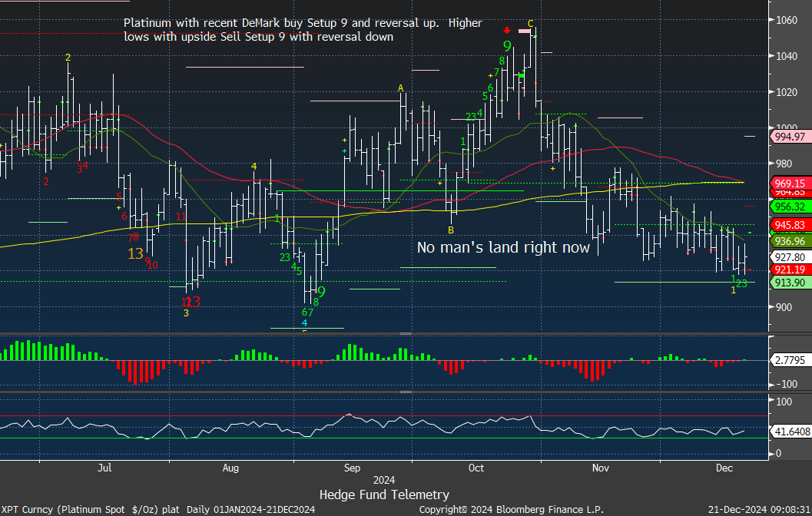Screen dimensions: 812x516
Task: Click the red 13 marker at August low
Action: tap(193, 302)
